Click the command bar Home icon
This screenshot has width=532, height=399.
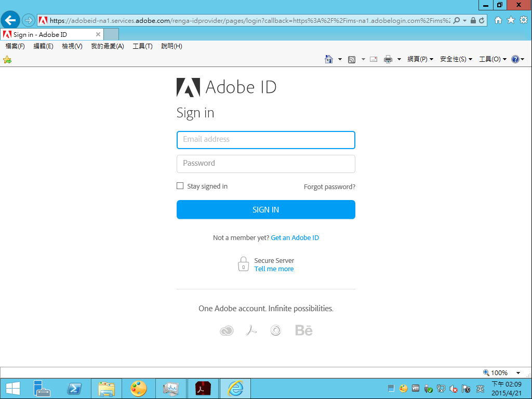click(x=329, y=59)
